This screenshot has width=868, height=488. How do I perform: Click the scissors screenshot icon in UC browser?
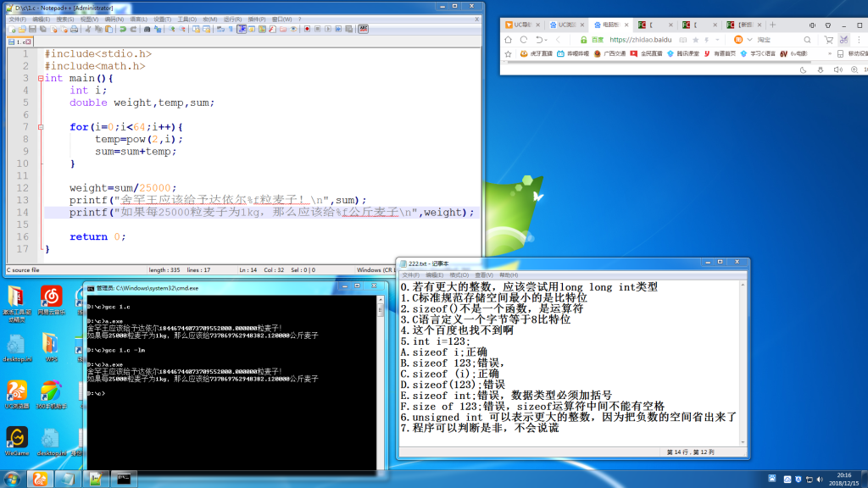843,40
